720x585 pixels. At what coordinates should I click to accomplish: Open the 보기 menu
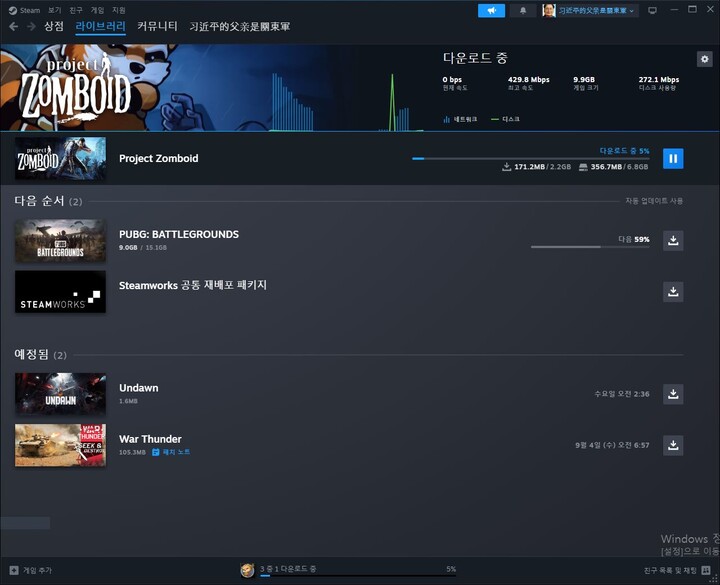coord(54,10)
